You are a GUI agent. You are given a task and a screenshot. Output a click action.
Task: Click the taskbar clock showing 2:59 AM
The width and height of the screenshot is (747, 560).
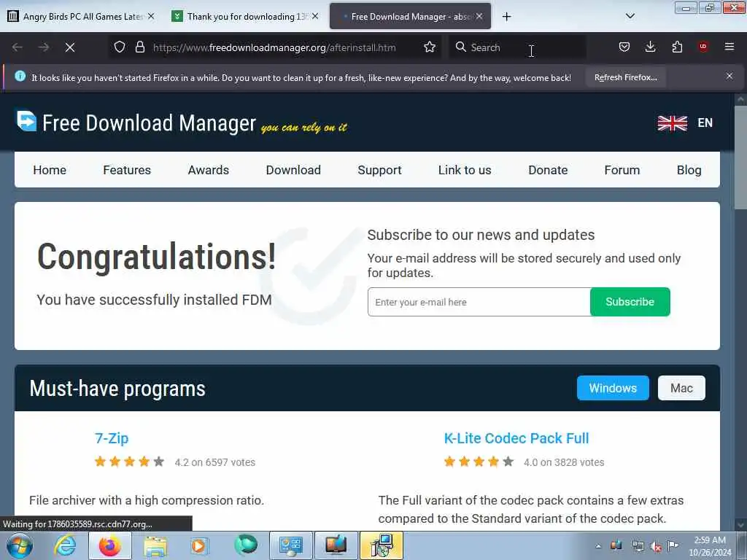click(710, 546)
